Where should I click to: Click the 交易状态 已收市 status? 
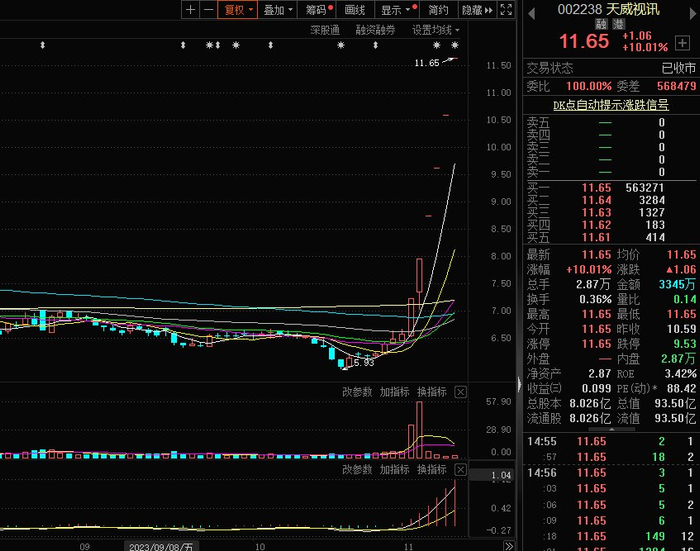tap(611, 68)
